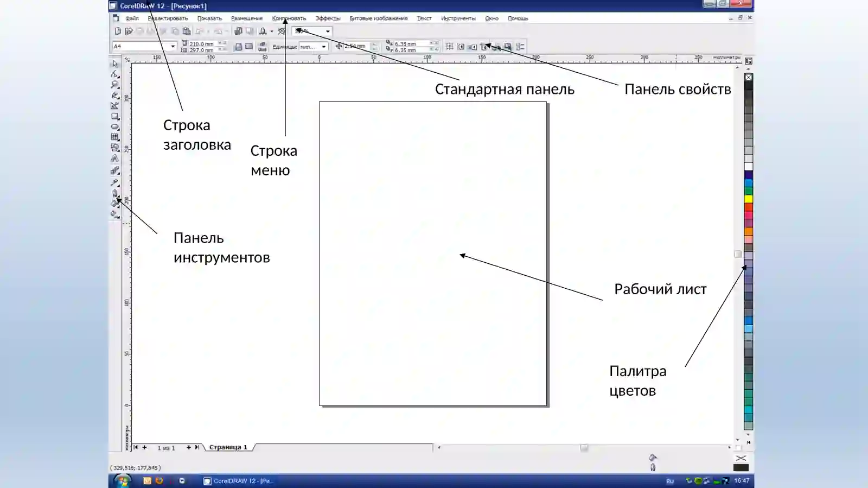Toggle Treat as Filled option icon

point(508,47)
